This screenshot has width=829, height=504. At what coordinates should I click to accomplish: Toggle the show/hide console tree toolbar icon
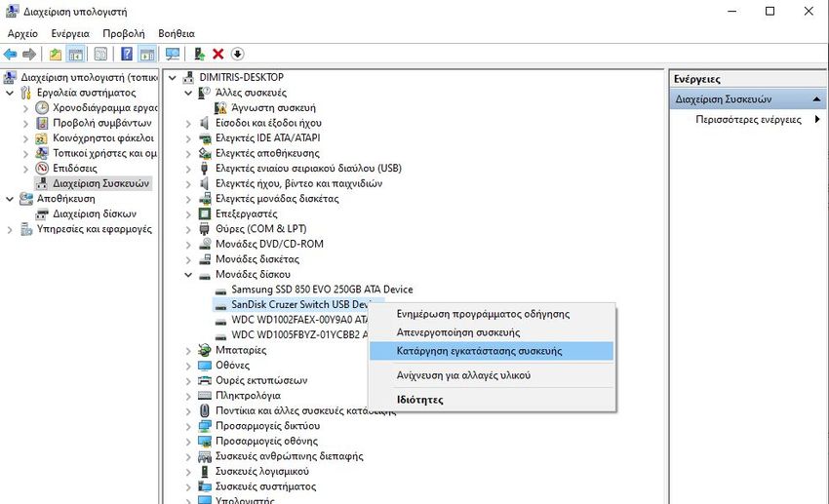[x=76, y=54]
